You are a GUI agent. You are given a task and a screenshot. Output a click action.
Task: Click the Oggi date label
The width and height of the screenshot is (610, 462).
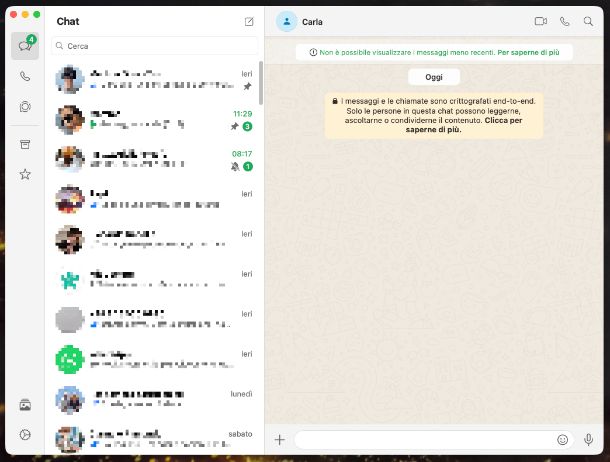(x=434, y=77)
